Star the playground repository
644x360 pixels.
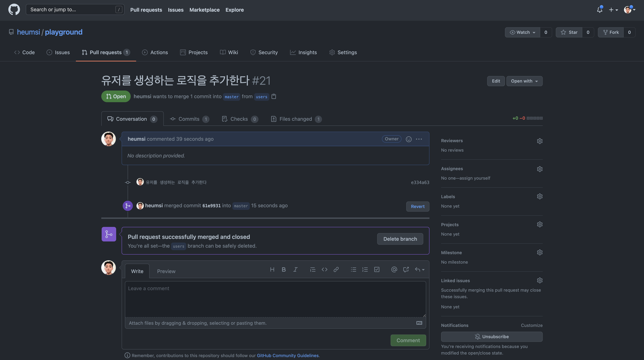click(569, 32)
